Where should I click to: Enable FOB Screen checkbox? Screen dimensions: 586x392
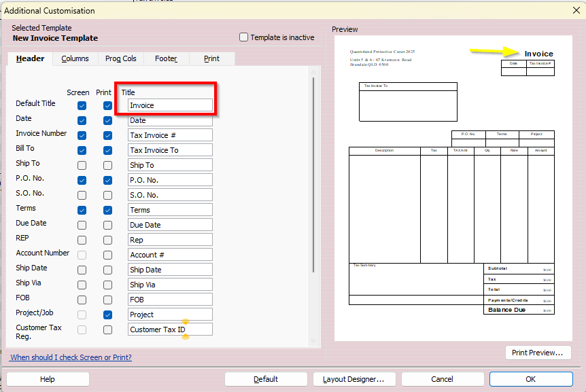82,300
